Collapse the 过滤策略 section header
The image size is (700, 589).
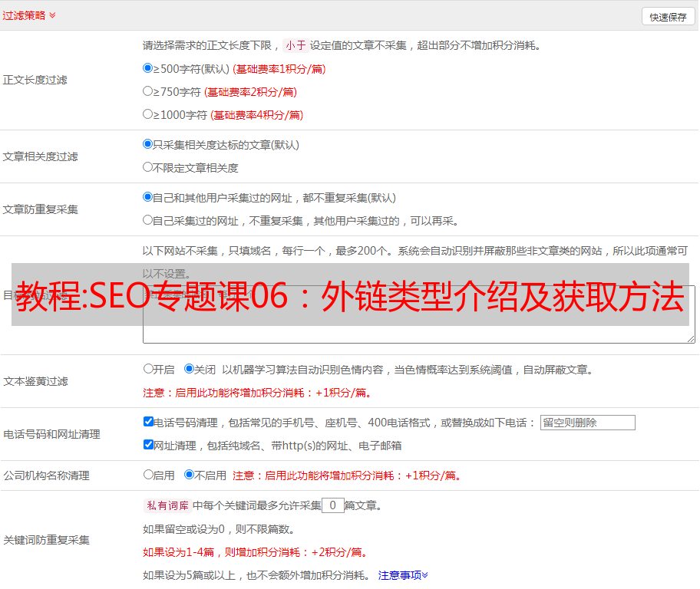click(x=28, y=15)
